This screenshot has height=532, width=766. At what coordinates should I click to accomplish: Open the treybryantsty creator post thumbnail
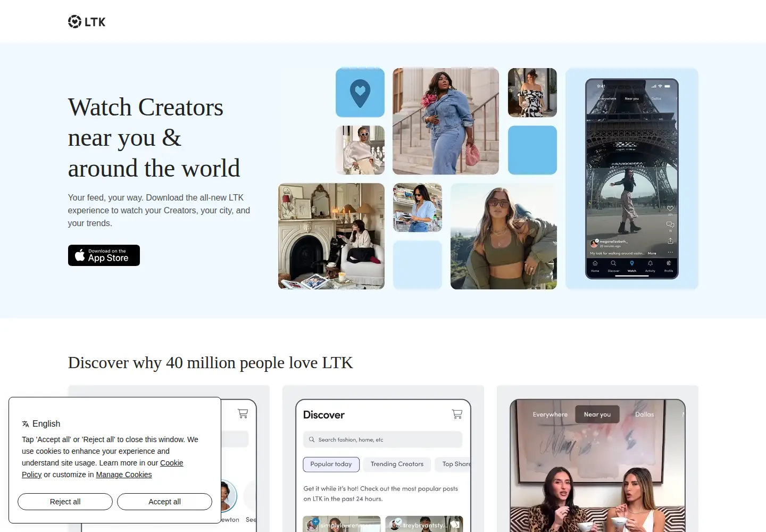click(424, 524)
